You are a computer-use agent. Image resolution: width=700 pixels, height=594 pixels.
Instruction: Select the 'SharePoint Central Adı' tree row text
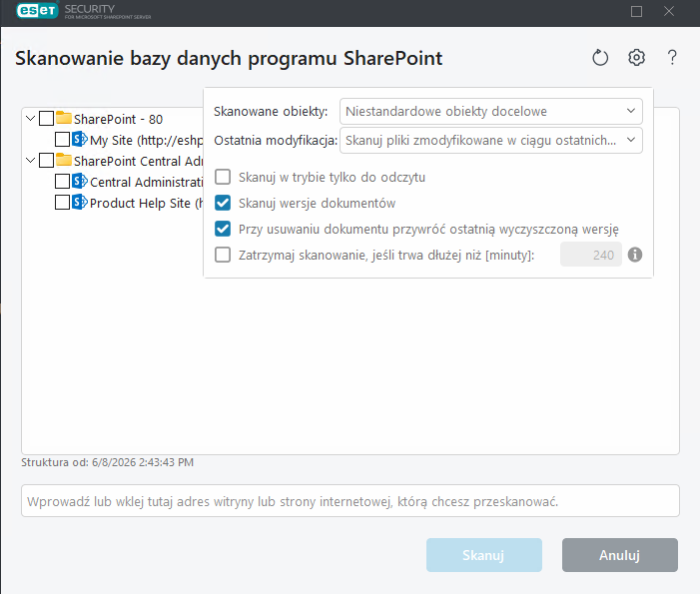139,161
